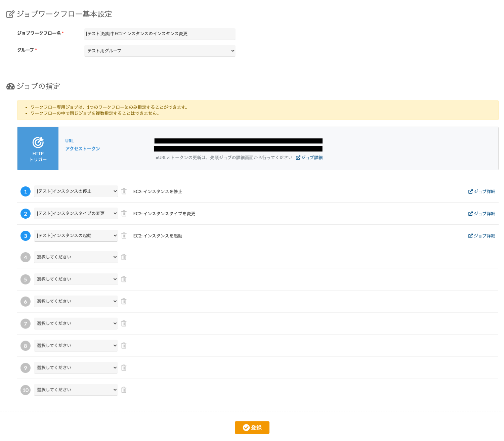504x441 pixels.
Task: Click the gauge icon beside ジョブの指定
Action: [10, 86]
